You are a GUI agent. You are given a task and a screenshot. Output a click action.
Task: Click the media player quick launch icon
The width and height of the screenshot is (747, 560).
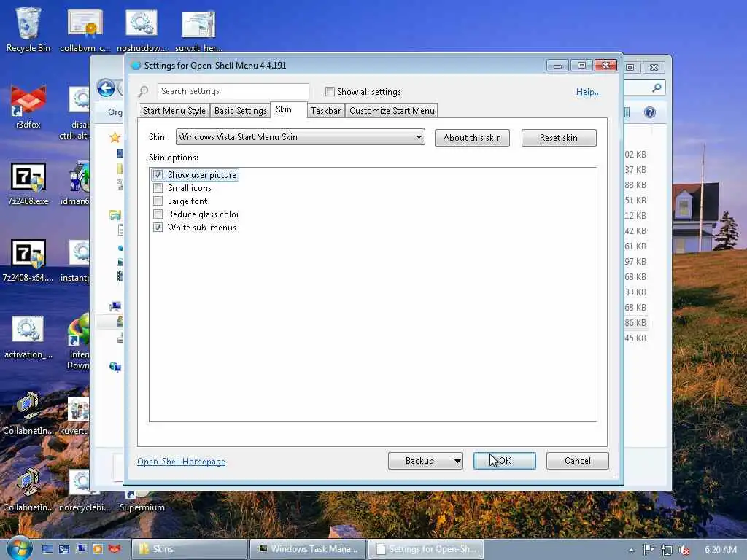(x=98, y=549)
